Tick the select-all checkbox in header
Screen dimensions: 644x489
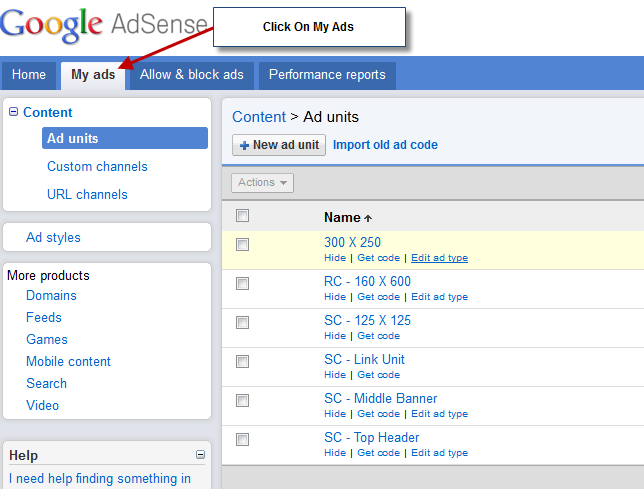pos(242,216)
